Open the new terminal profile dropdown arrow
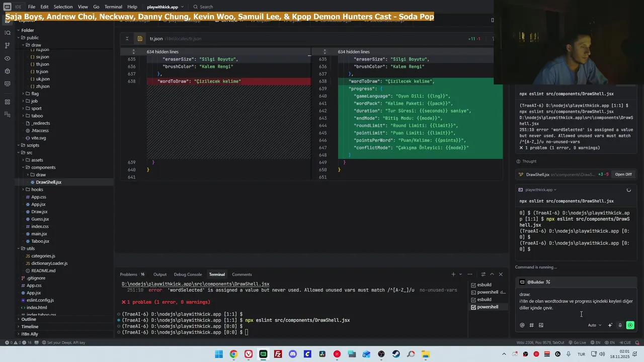Viewport: 644px width, 362px height. point(460,275)
